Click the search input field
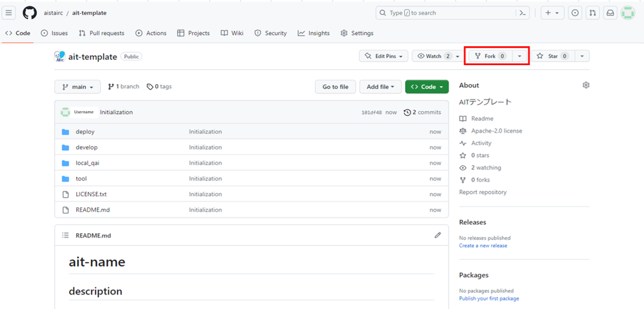 point(447,13)
